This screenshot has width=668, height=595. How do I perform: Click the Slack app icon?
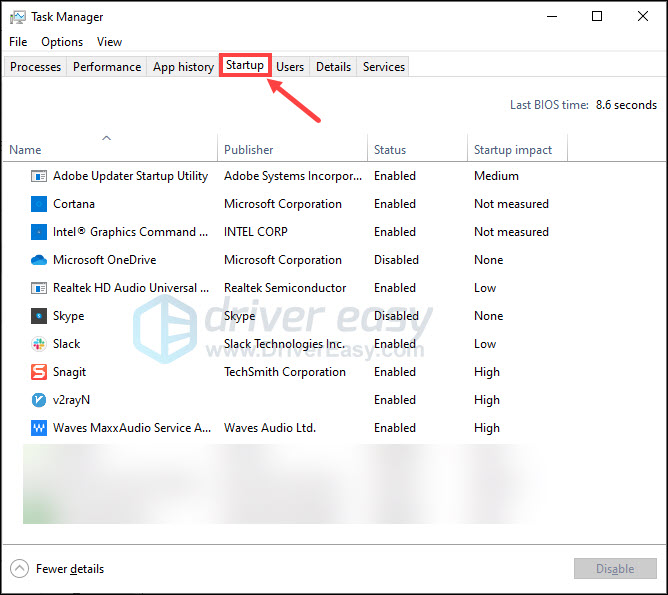click(x=39, y=344)
